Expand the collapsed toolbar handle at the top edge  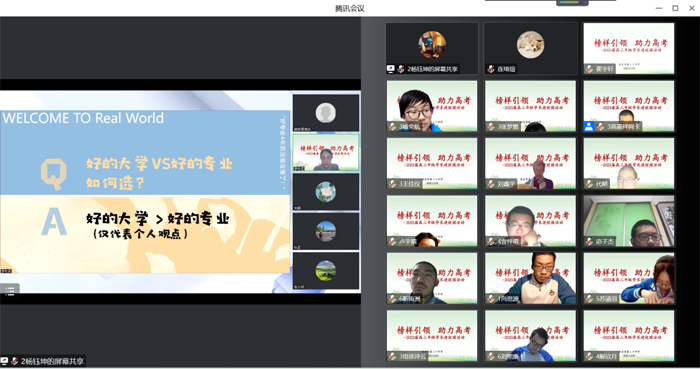pos(572,3)
